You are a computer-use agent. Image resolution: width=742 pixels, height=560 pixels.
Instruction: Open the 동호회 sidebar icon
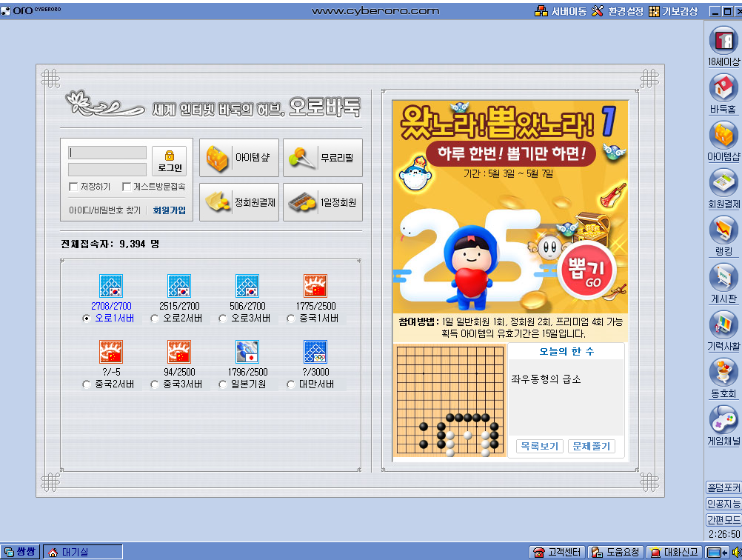723,372
